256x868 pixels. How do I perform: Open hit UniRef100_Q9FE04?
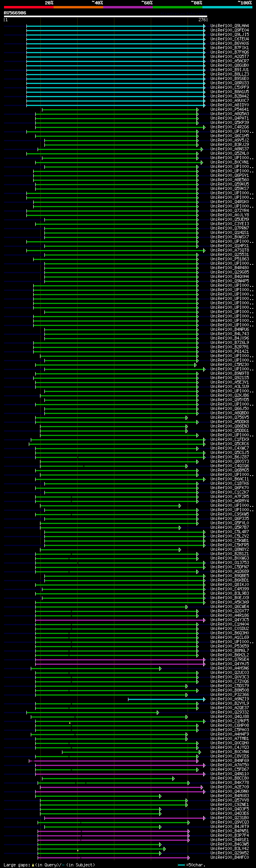pos(230,30)
